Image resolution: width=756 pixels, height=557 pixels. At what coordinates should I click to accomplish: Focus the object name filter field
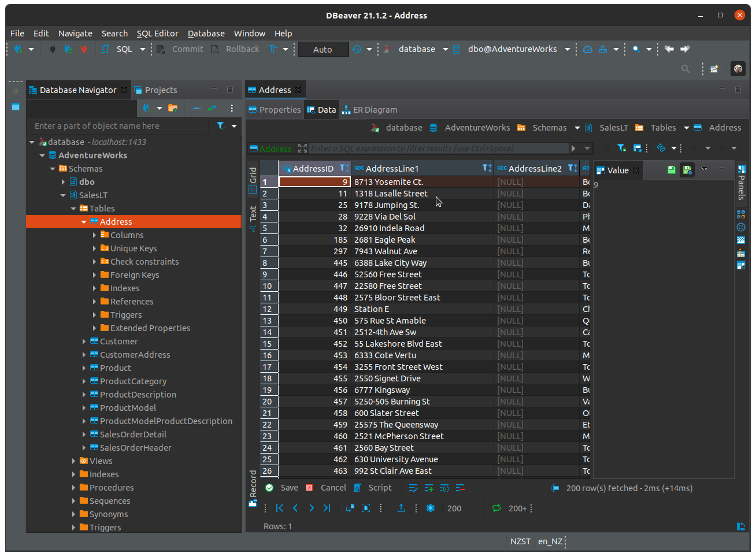(118, 126)
